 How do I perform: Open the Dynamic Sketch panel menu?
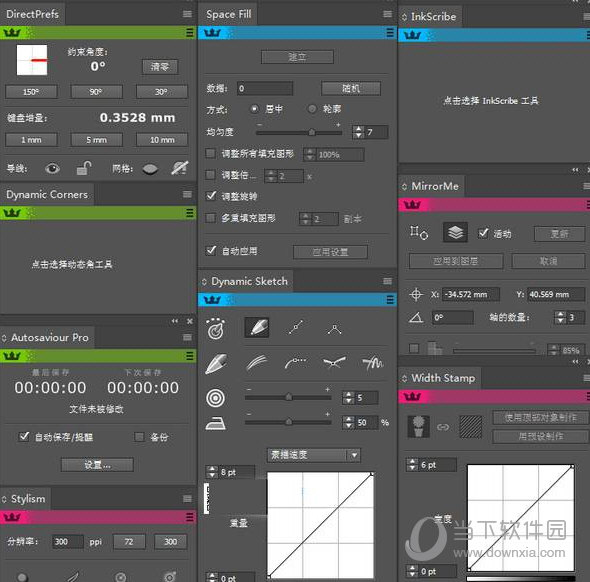(x=388, y=281)
